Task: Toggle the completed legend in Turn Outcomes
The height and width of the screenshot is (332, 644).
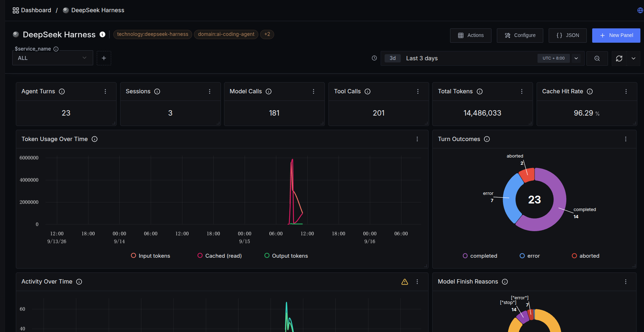Action: point(480,256)
